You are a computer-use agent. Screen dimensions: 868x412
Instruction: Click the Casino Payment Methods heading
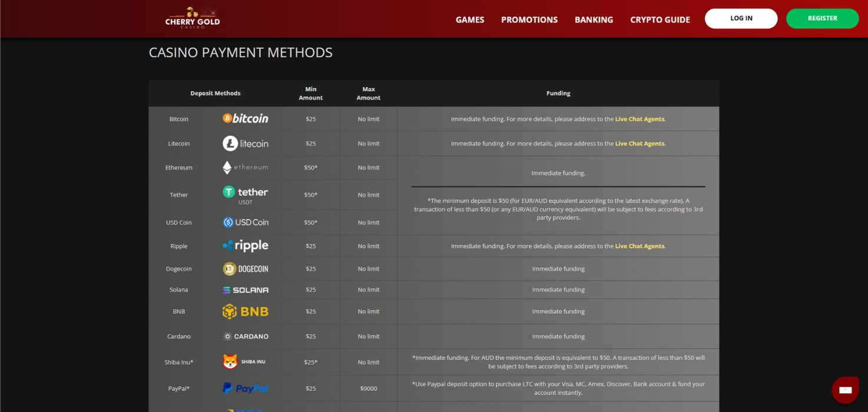[x=241, y=52]
